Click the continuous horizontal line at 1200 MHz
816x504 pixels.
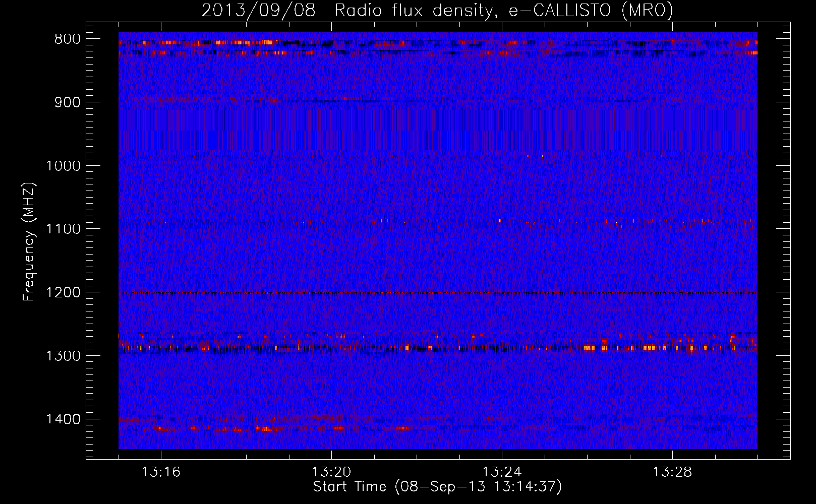coord(438,293)
